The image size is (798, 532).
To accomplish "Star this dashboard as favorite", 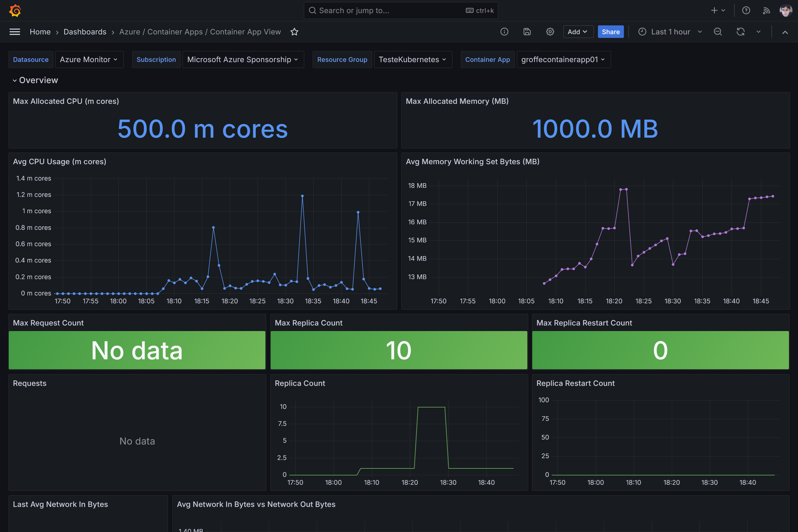I will click(294, 32).
